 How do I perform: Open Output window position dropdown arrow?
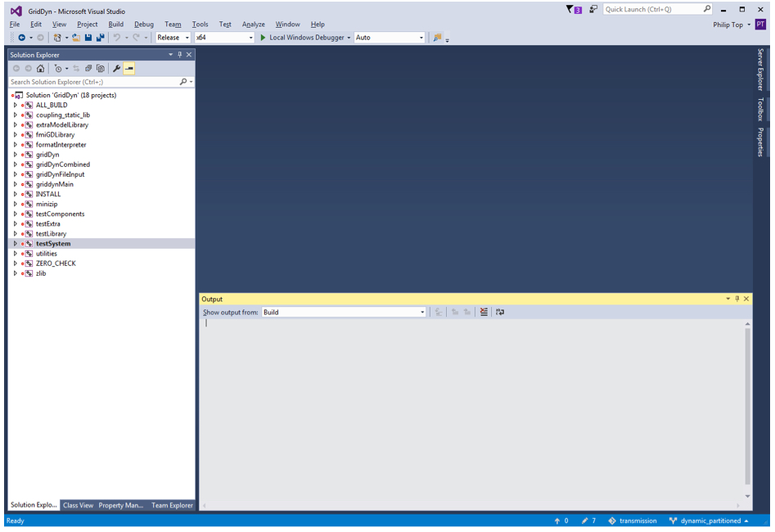(728, 299)
